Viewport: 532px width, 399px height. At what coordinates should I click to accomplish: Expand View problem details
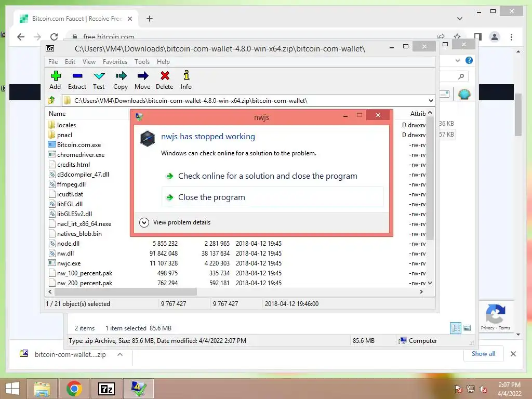(175, 222)
